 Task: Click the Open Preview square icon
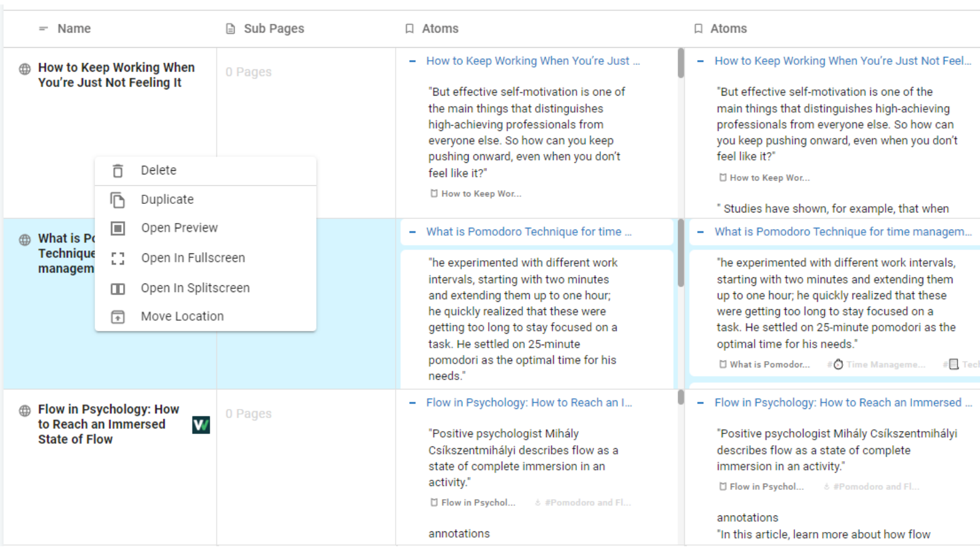coord(118,228)
